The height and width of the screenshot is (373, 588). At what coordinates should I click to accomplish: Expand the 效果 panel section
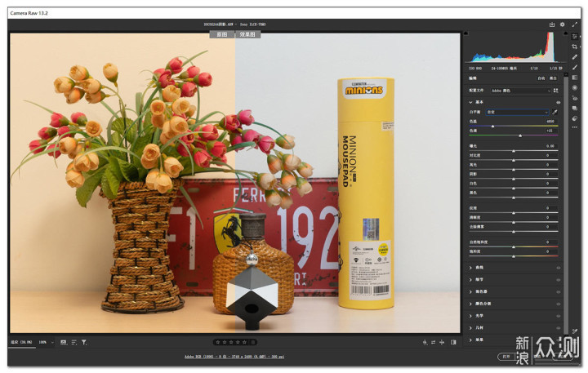pyautogui.click(x=470, y=340)
